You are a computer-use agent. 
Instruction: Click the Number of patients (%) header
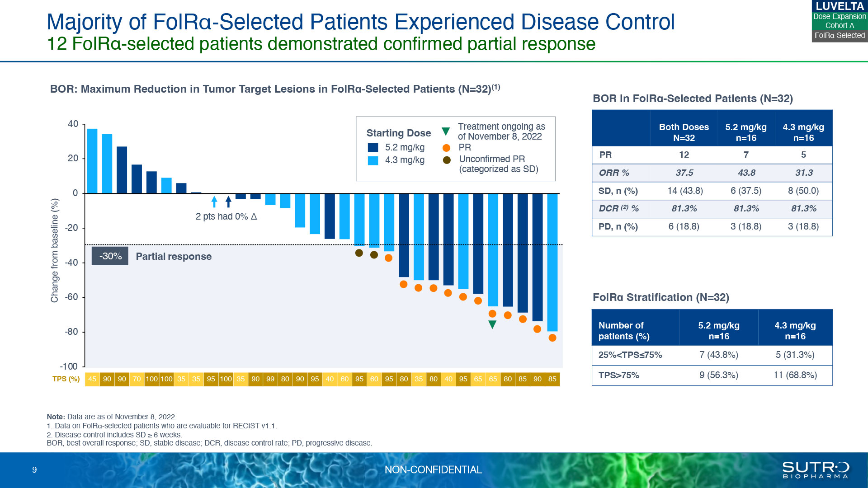click(x=624, y=331)
